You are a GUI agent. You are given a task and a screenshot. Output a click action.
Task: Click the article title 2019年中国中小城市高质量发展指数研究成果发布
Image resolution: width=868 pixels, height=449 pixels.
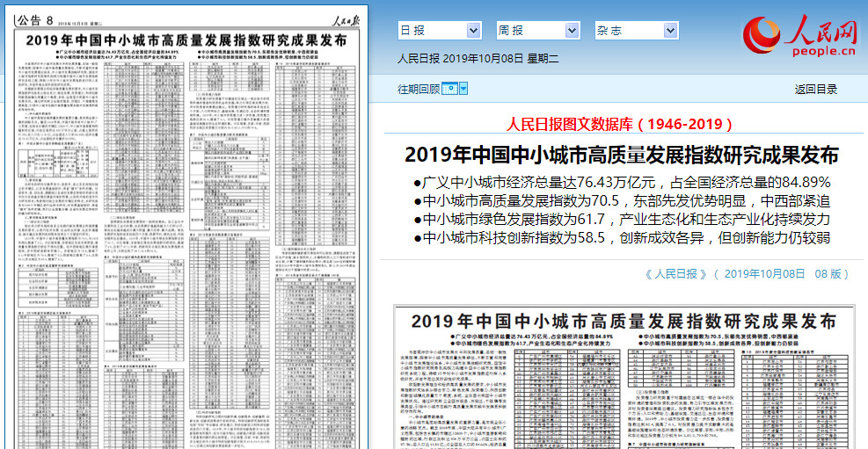pos(622,156)
